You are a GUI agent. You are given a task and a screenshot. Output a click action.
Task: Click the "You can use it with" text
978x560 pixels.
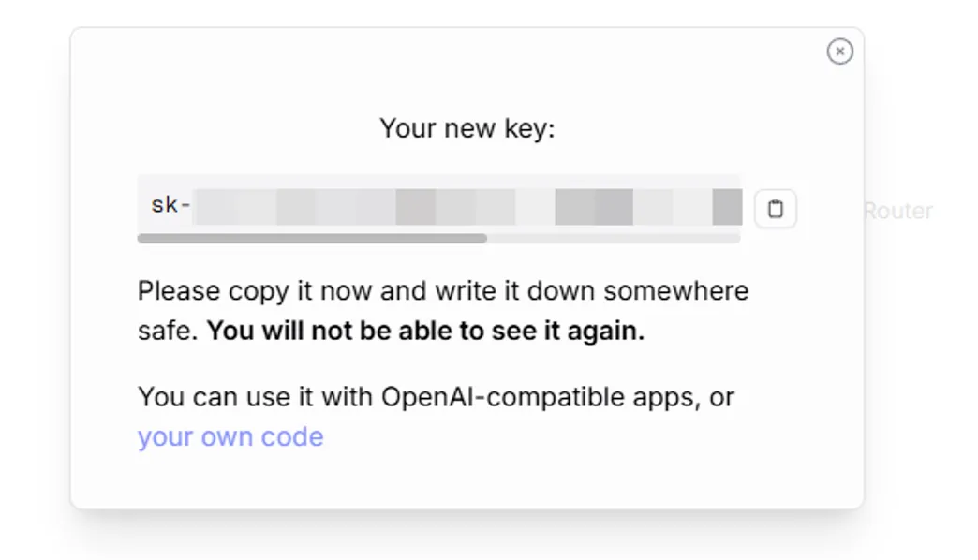tap(255, 397)
